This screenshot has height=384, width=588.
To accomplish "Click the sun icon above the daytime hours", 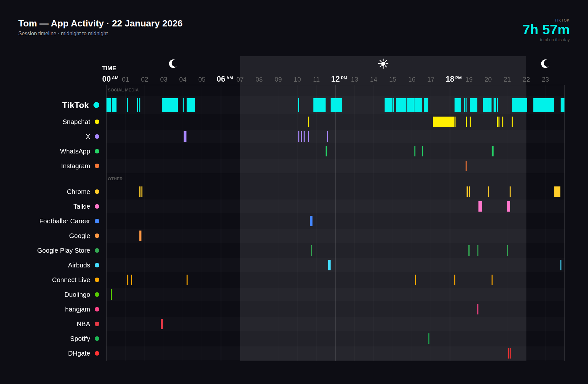I will tap(383, 64).
